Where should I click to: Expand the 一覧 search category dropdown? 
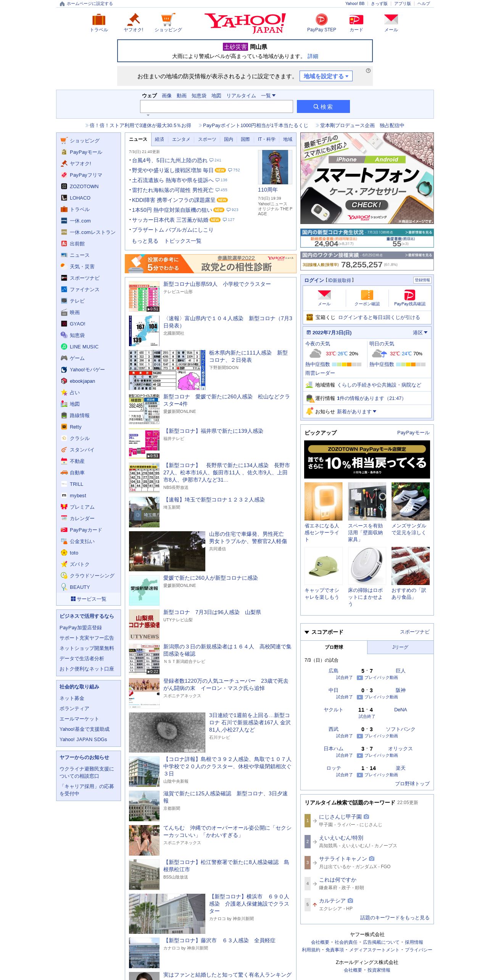268,96
